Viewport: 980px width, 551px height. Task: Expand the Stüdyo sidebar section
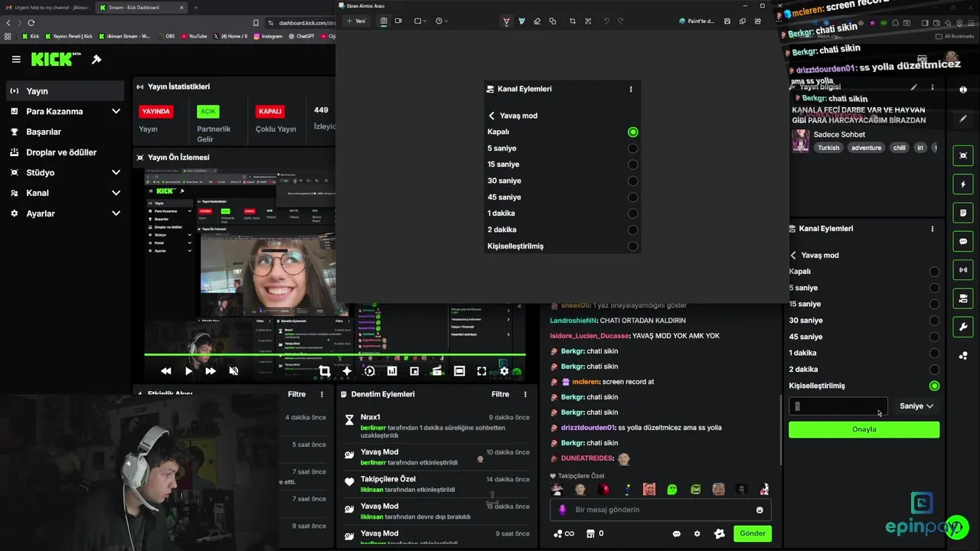pos(116,172)
